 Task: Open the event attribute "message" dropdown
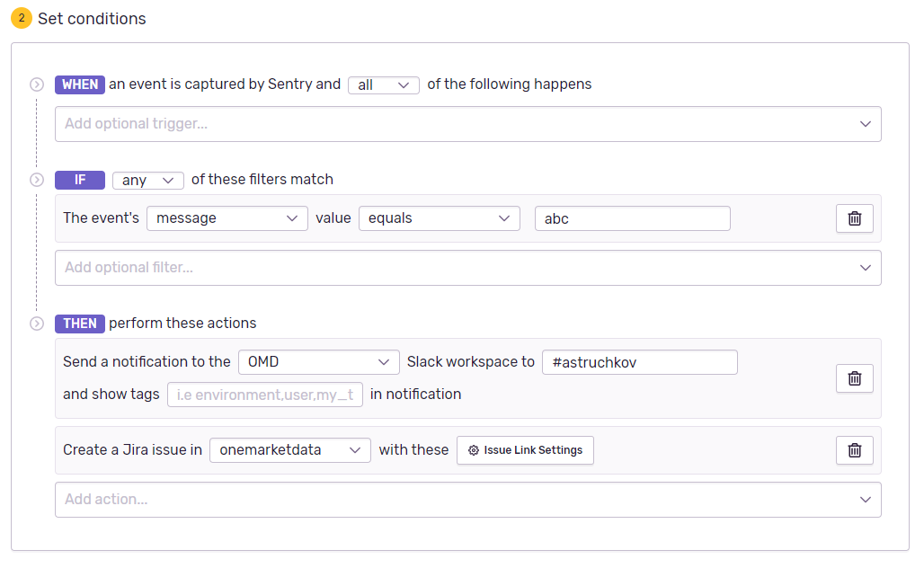tap(227, 217)
